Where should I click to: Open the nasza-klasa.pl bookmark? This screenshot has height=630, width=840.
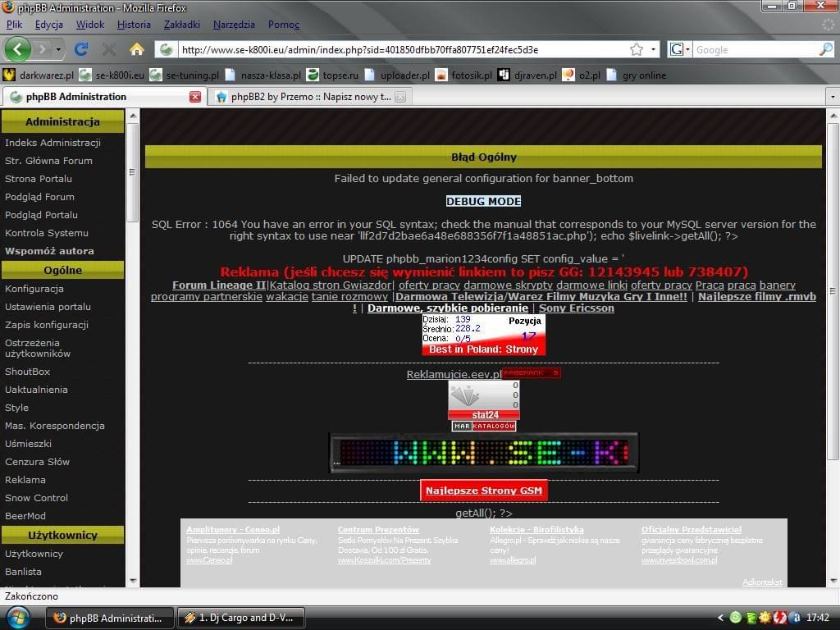pyautogui.click(x=262, y=75)
